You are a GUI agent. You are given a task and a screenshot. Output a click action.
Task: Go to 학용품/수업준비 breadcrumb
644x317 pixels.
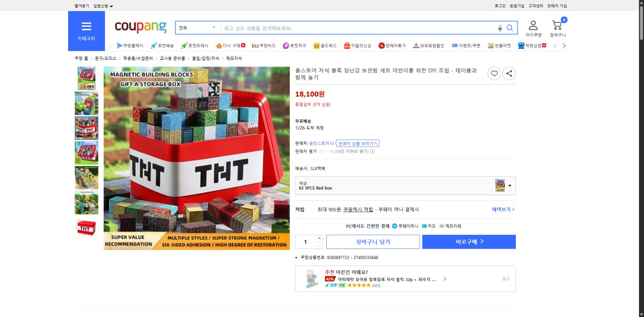[x=138, y=58]
